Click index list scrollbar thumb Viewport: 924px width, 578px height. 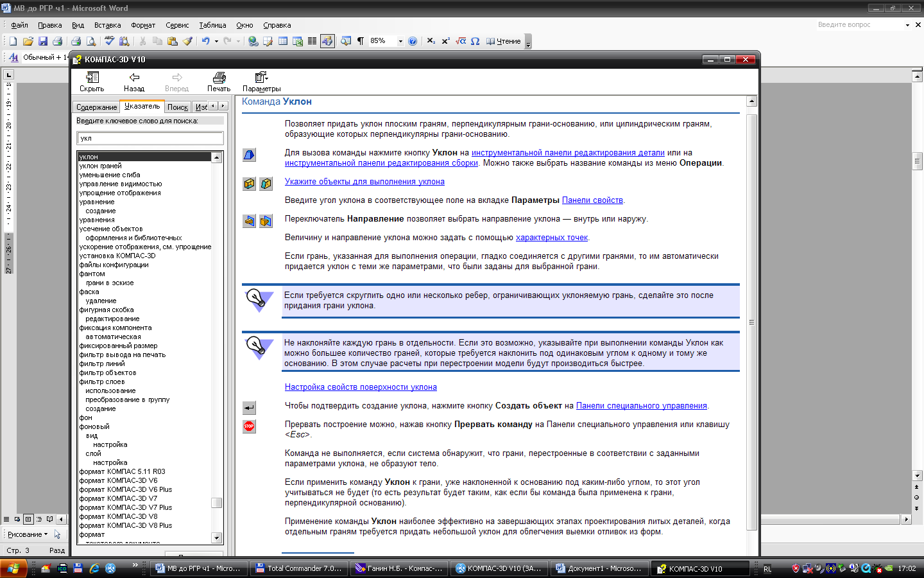(x=216, y=503)
